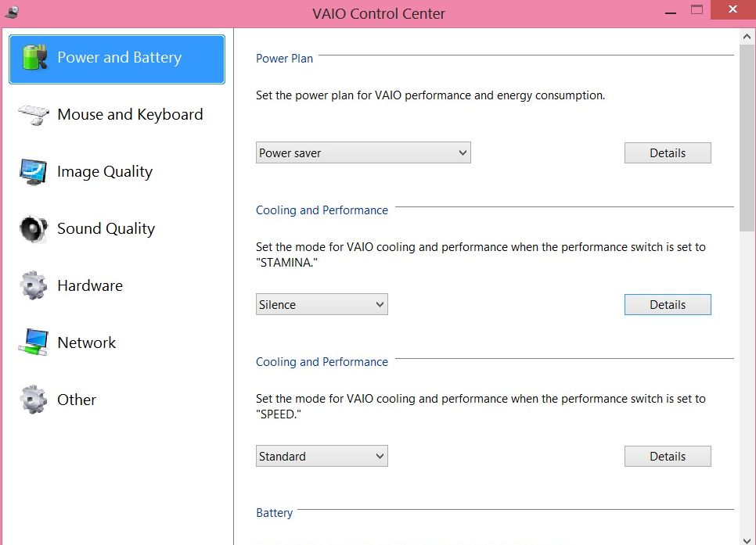Image resolution: width=756 pixels, height=545 pixels.
Task: Open the Hardware settings category
Action: click(90, 285)
